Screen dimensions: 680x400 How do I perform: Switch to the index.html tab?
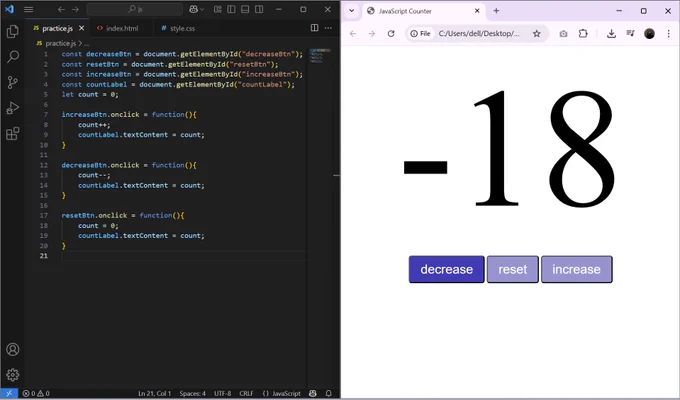pyautogui.click(x=121, y=28)
